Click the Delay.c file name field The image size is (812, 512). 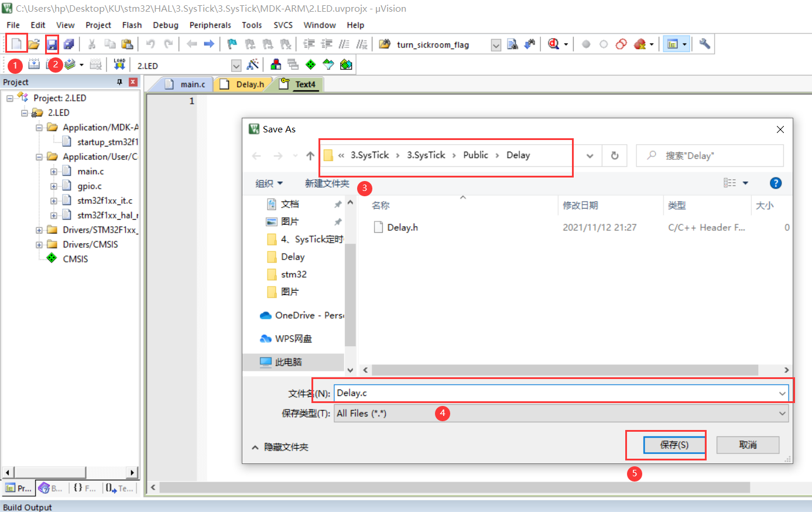click(x=556, y=393)
